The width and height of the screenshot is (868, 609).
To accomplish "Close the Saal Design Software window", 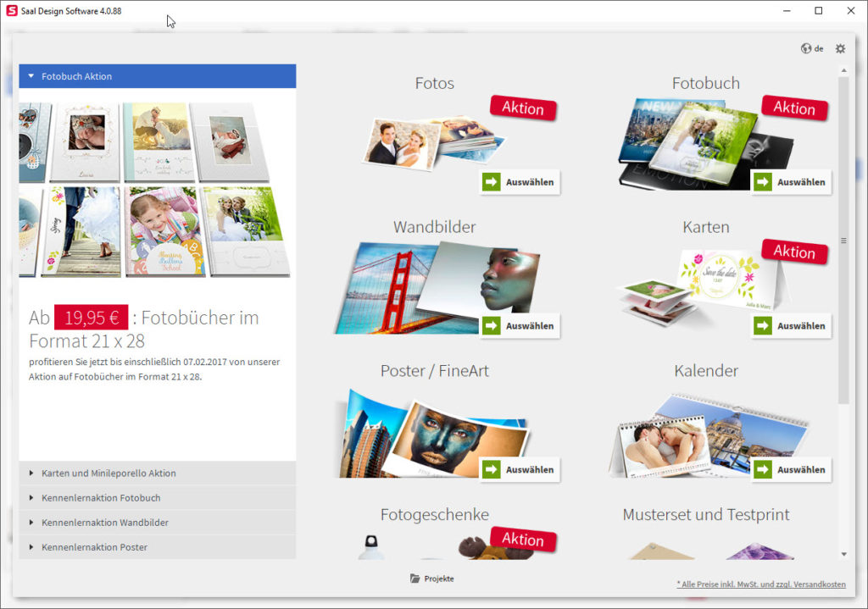I will coord(851,10).
